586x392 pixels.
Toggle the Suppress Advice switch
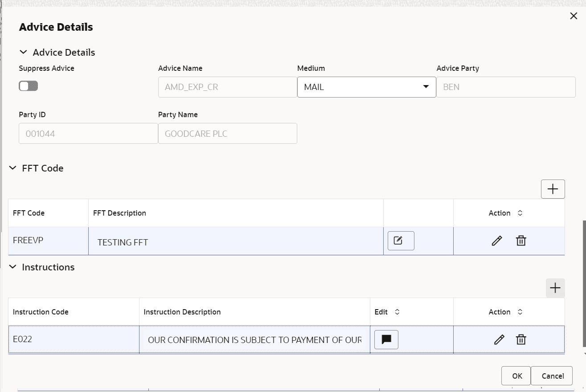28,86
